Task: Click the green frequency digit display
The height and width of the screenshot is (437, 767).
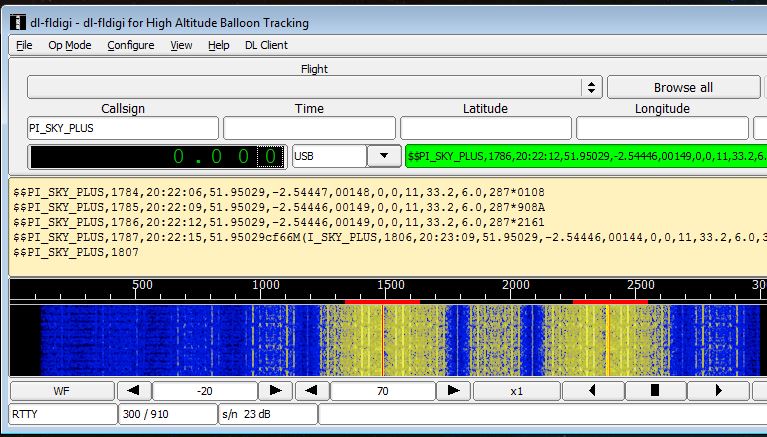Action: click(x=157, y=157)
